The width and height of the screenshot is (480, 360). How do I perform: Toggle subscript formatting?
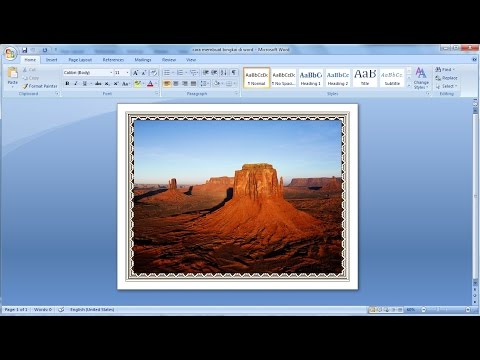coord(107,84)
